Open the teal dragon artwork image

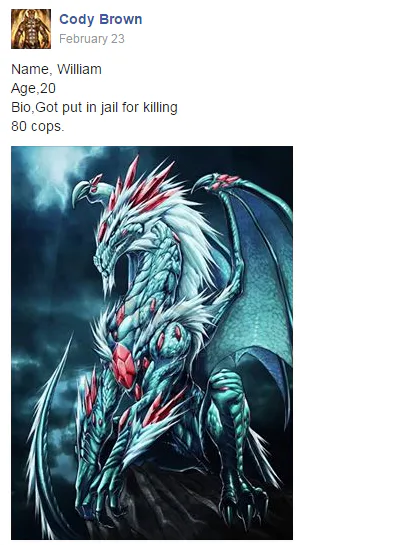152,342
